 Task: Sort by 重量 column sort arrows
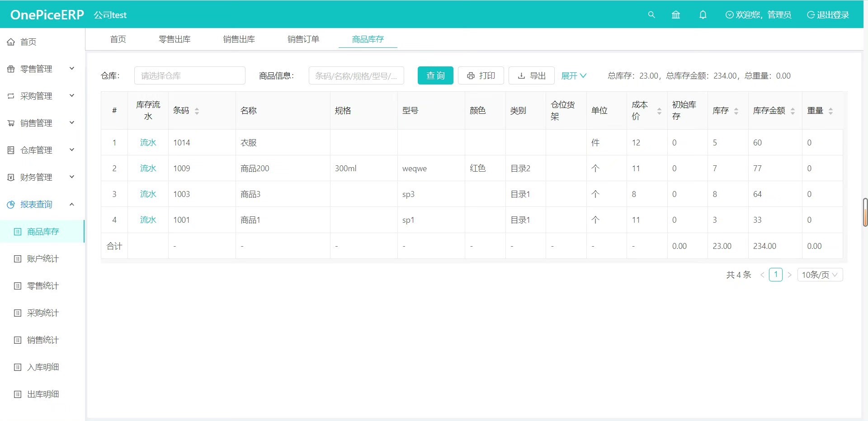[x=830, y=111]
